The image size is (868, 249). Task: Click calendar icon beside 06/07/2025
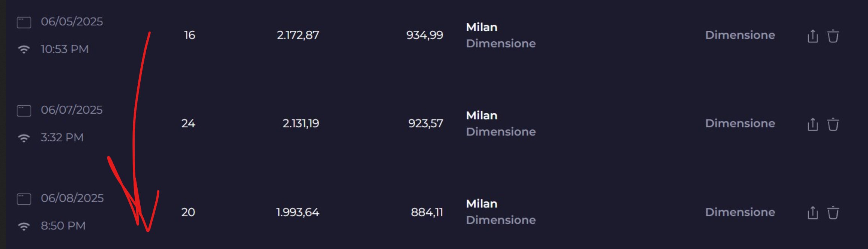pyautogui.click(x=24, y=111)
